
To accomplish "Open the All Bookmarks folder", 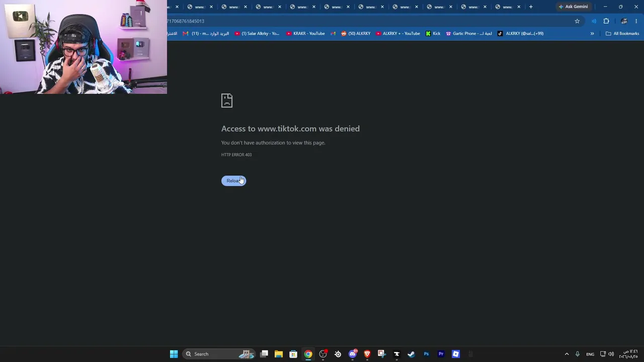I will tap(622, 34).
